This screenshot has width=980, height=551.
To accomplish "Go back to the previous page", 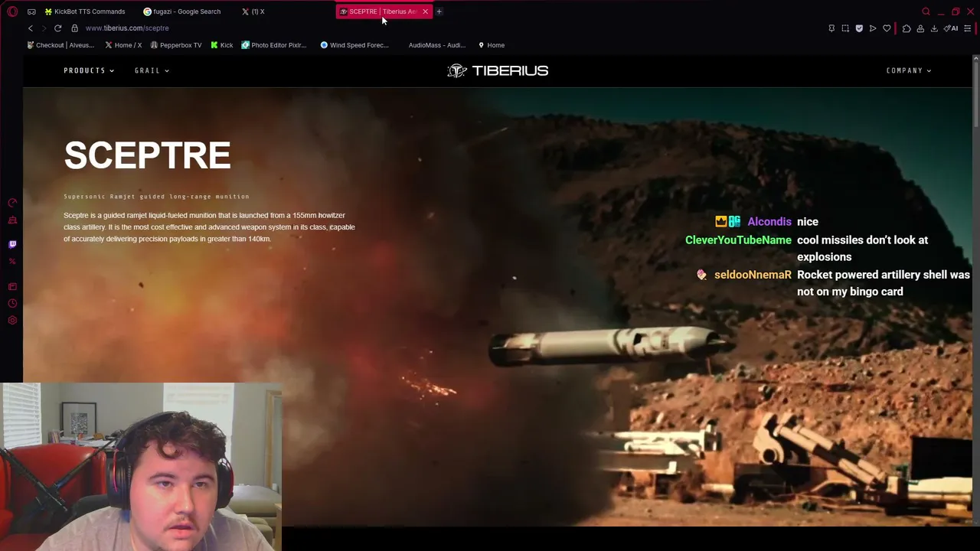I will pos(31,28).
